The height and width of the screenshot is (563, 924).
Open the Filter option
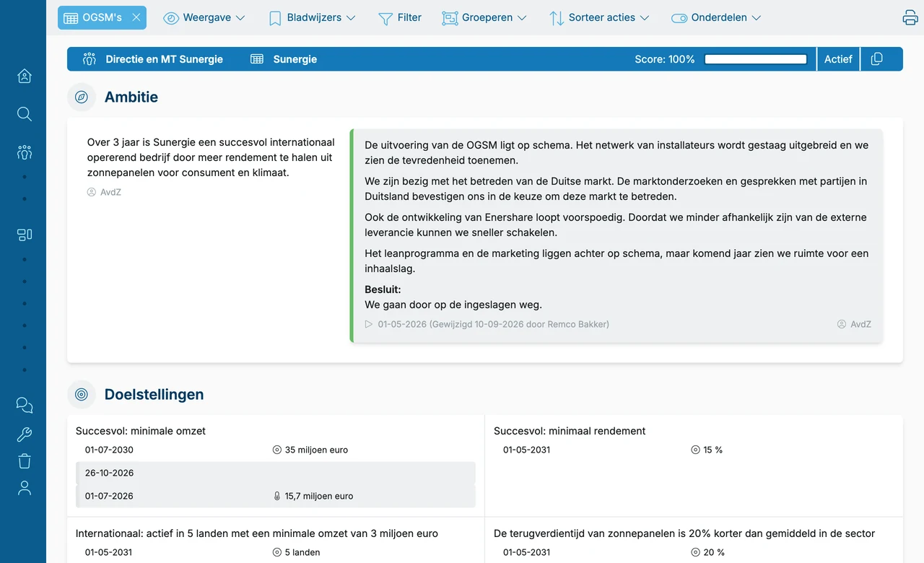pyautogui.click(x=400, y=17)
